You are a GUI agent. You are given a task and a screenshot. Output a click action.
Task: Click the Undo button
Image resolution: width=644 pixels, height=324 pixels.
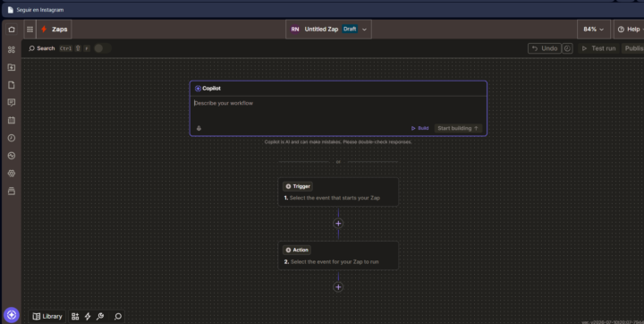[x=545, y=48]
